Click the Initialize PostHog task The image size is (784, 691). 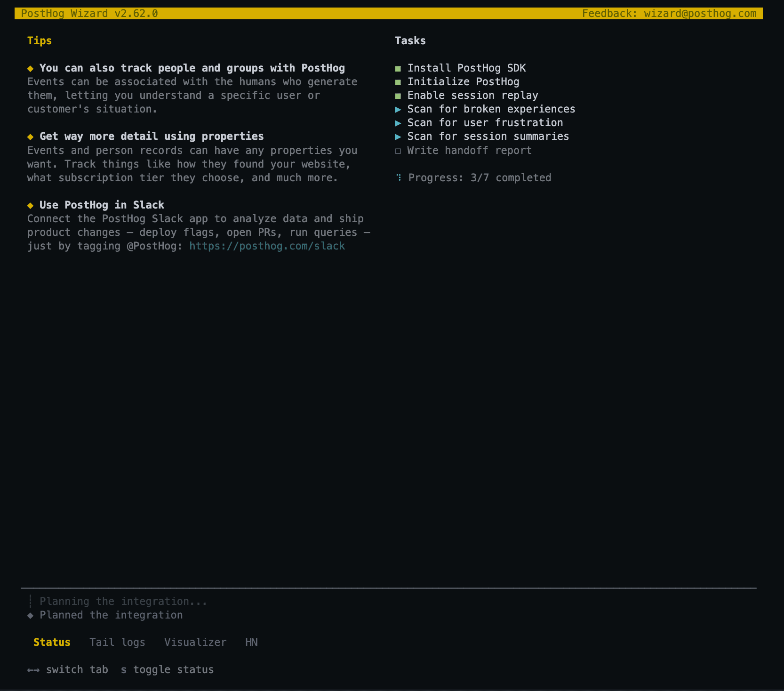(464, 82)
